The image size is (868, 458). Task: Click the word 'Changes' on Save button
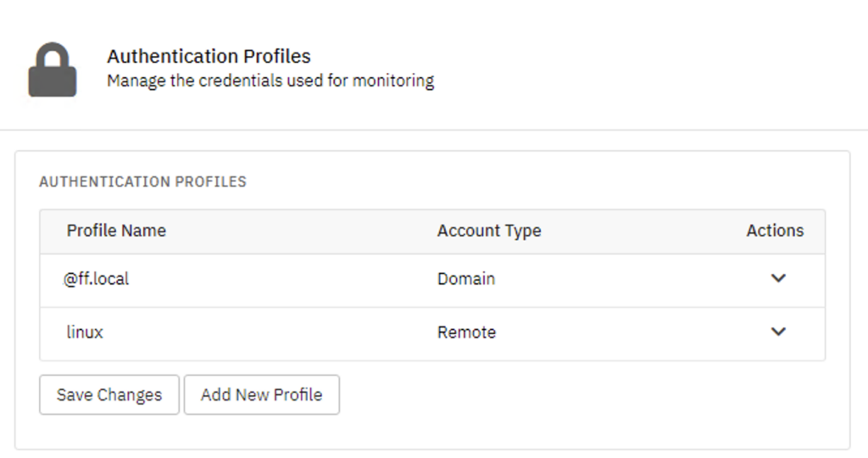[130, 395]
